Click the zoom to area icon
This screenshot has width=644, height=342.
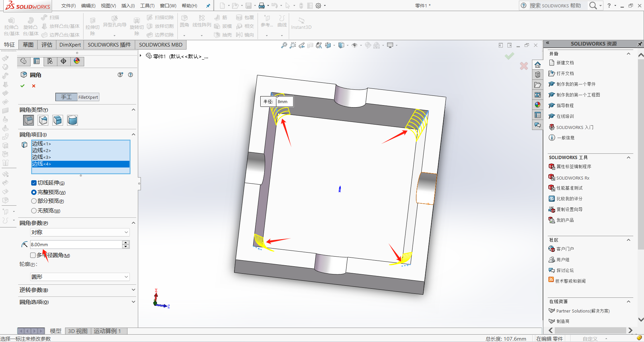click(293, 45)
